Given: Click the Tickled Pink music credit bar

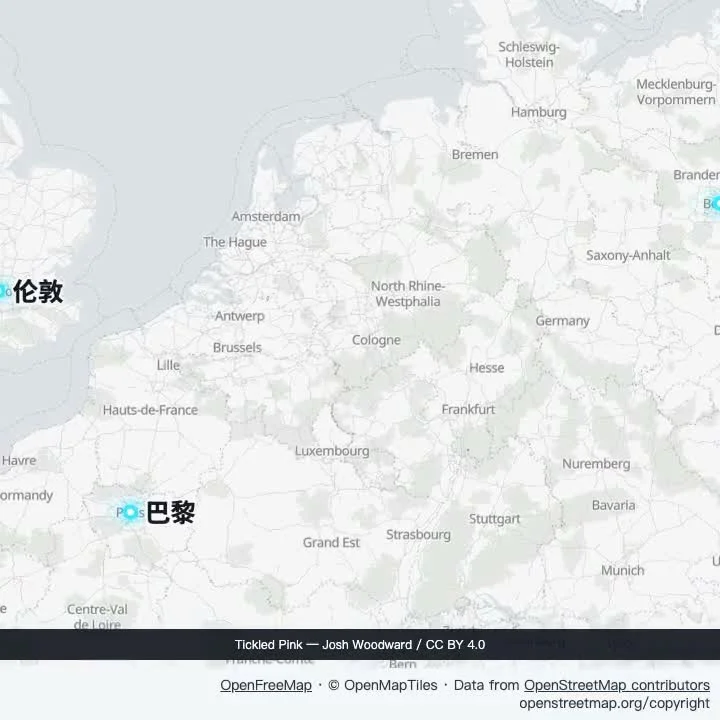Looking at the screenshot, I should (x=360, y=644).
